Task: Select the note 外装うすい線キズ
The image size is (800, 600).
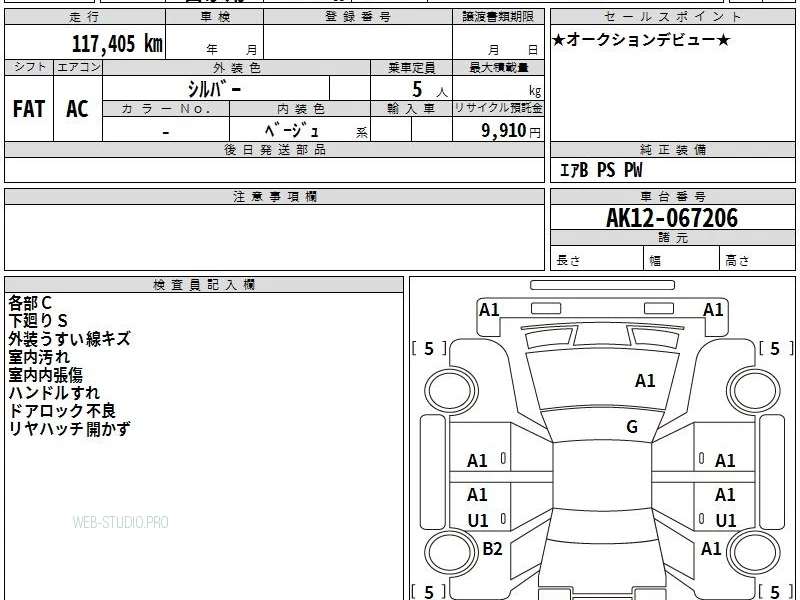Action: [x=69, y=339]
